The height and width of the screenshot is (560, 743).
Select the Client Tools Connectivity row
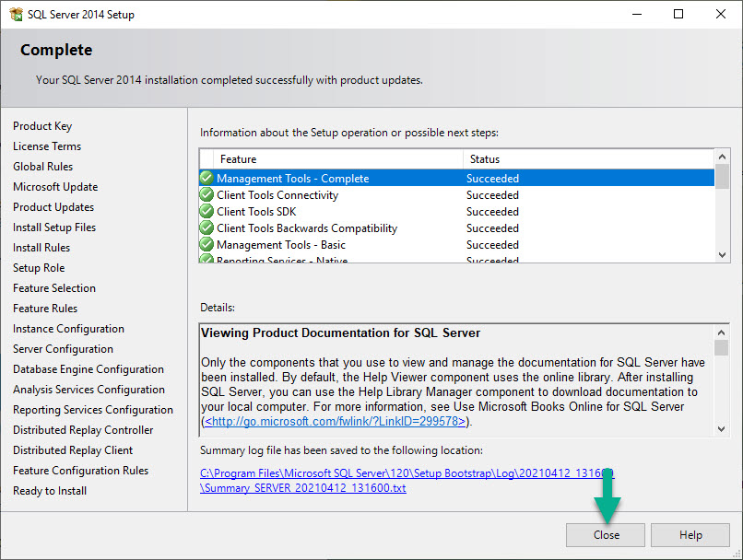point(457,194)
